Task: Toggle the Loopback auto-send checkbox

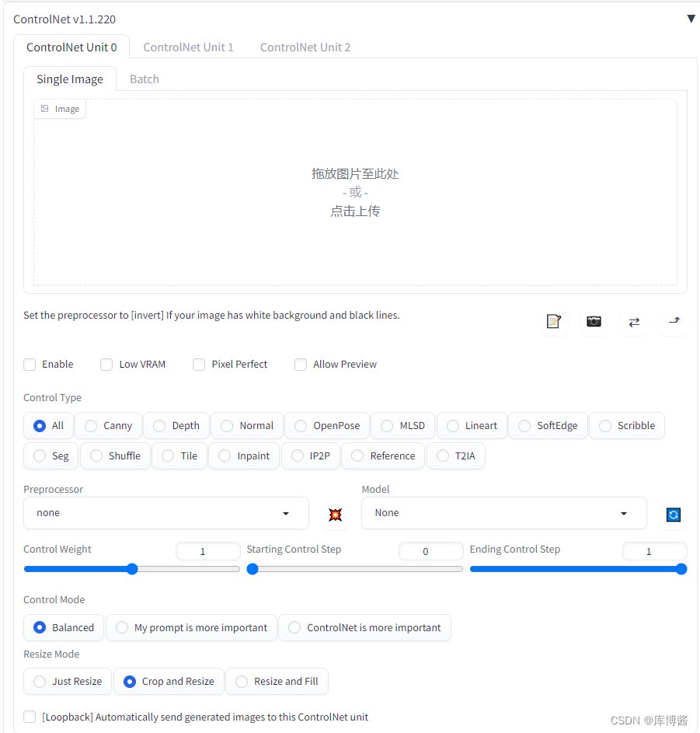Action: (30, 717)
